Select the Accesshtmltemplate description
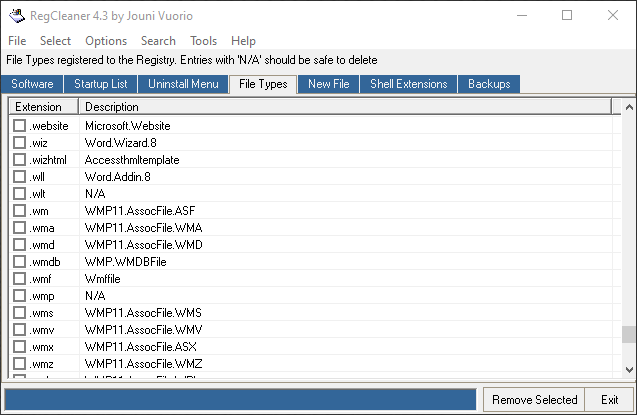Image resolution: width=637 pixels, height=415 pixels. click(132, 160)
